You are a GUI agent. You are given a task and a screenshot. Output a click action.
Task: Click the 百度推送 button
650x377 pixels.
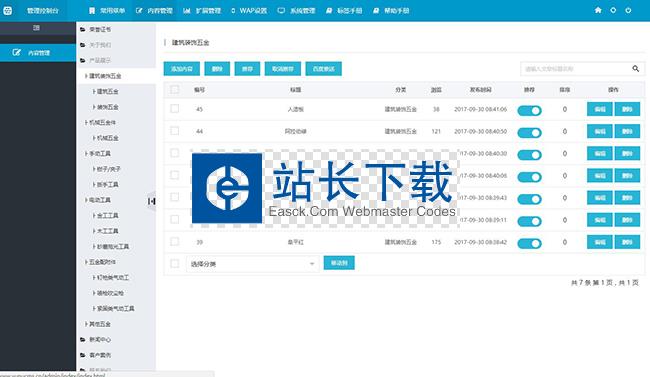324,69
